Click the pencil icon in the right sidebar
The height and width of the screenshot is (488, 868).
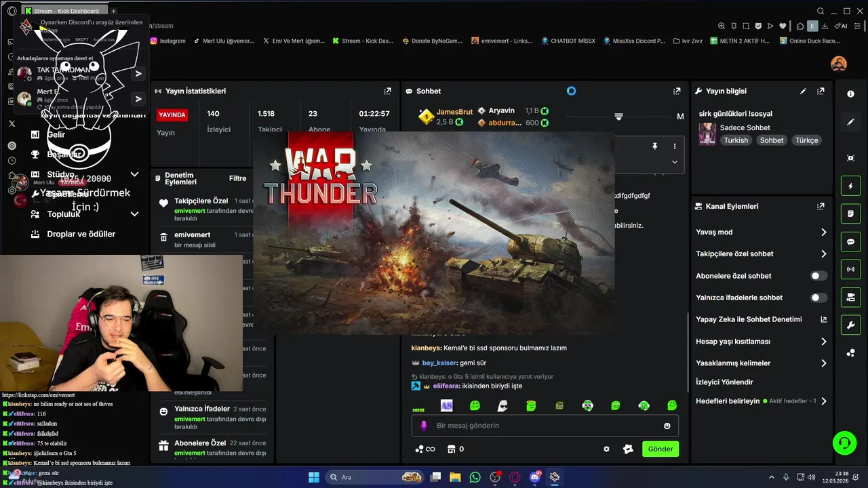(850, 123)
